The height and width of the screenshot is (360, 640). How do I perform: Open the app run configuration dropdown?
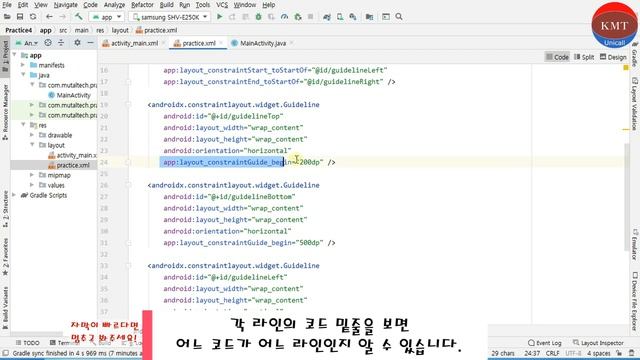click(107, 17)
